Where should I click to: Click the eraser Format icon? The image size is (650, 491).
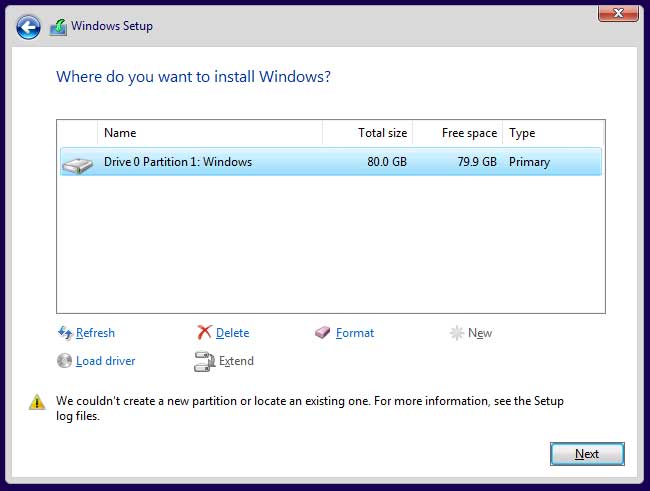click(323, 332)
